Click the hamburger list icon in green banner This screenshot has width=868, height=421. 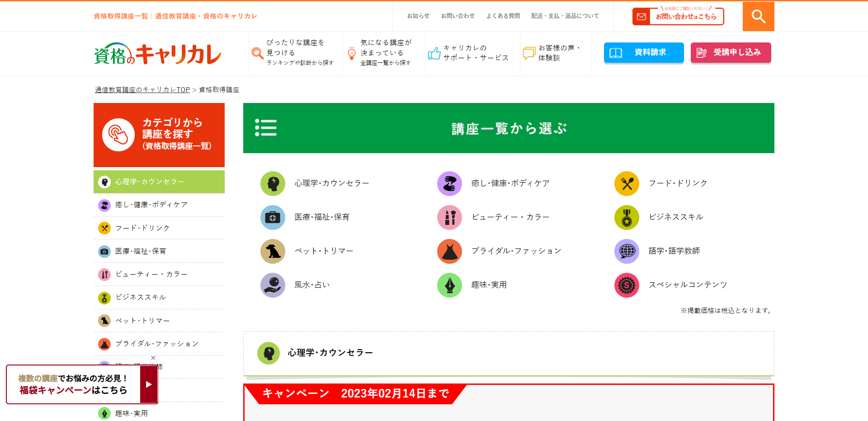pos(266,128)
